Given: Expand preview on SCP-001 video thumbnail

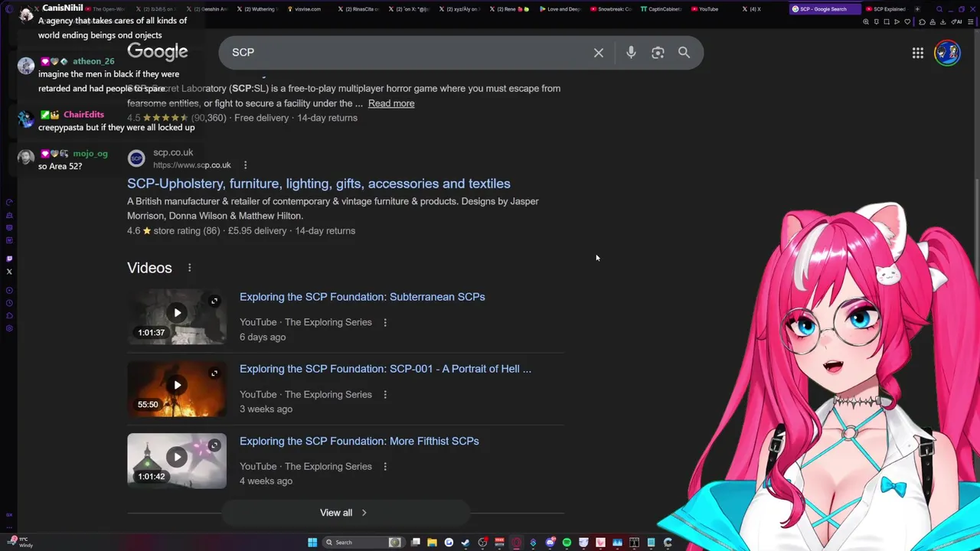Looking at the screenshot, I should (214, 373).
